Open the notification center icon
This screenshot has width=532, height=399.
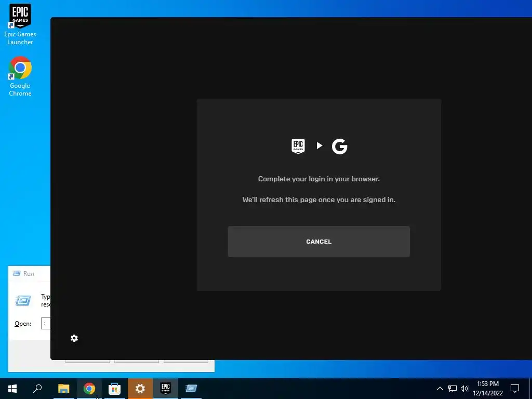click(x=515, y=389)
